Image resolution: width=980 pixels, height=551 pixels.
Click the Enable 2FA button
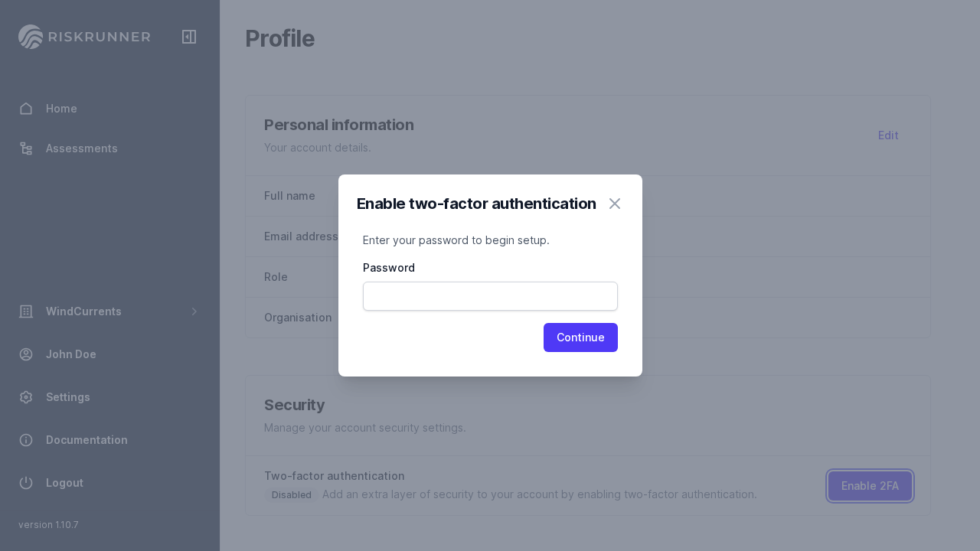870,486
